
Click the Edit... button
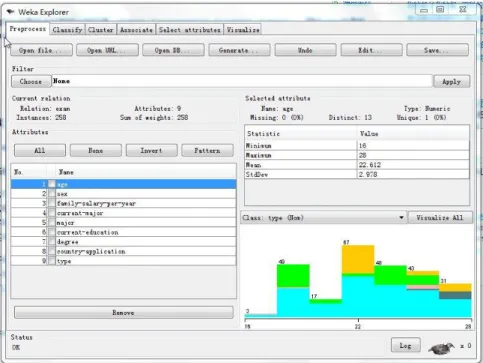pyautogui.click(x=371, y=50)
